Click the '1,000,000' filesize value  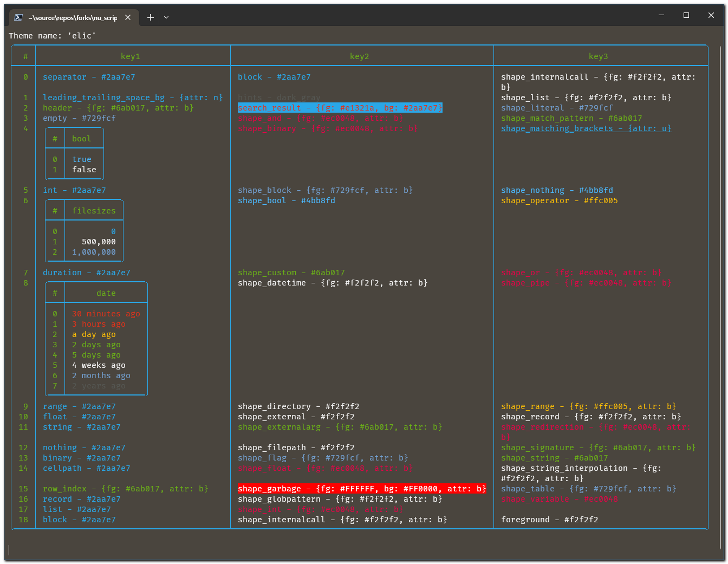point(94,252)
